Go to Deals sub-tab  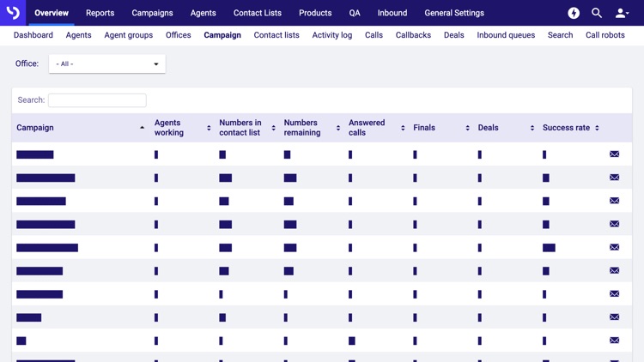tap(454, 35)
